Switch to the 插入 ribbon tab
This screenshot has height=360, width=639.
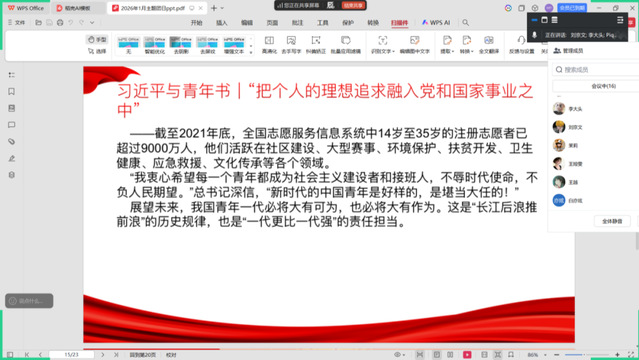click(222, 22)
